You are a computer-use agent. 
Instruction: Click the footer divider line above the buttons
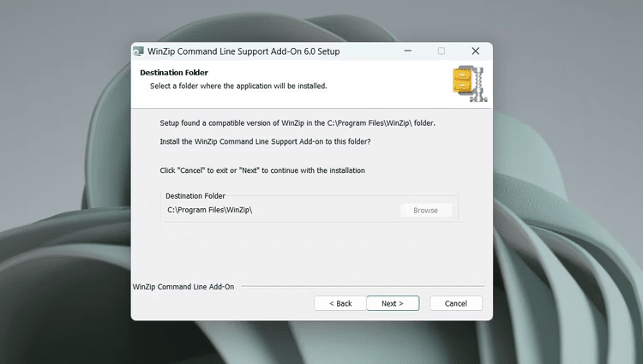(x=360, y=286)
